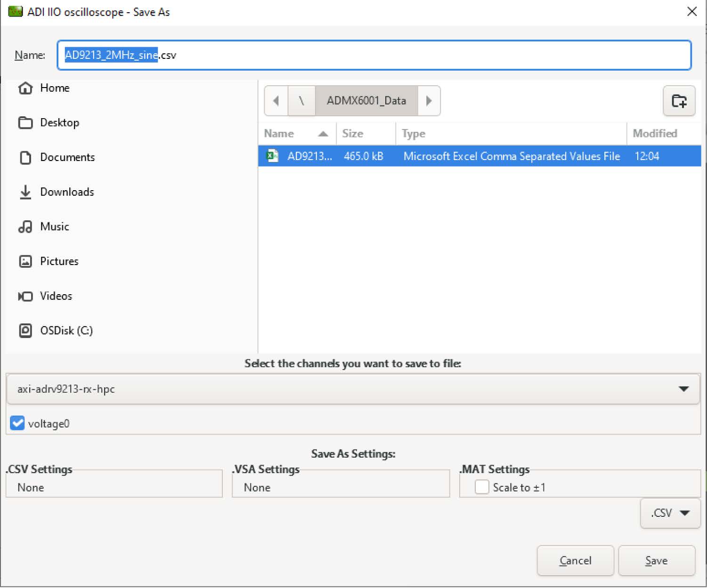707x588 pixels.
Task: Uncheck the voltage0 channel checkbox
Action: (17, 423)
